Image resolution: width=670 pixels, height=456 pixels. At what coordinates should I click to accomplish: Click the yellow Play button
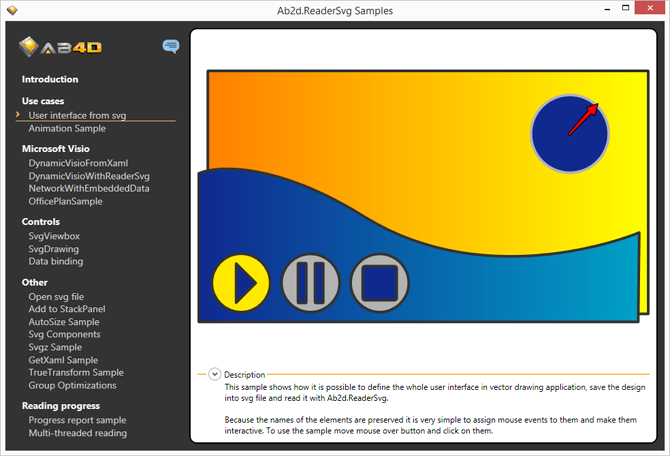click(241, 283)
